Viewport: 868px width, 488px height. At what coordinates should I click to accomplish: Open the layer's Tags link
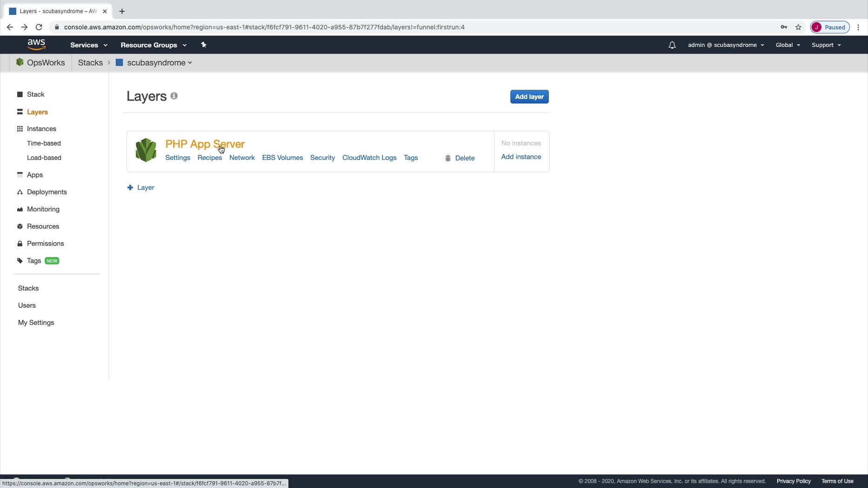[411, 158]
